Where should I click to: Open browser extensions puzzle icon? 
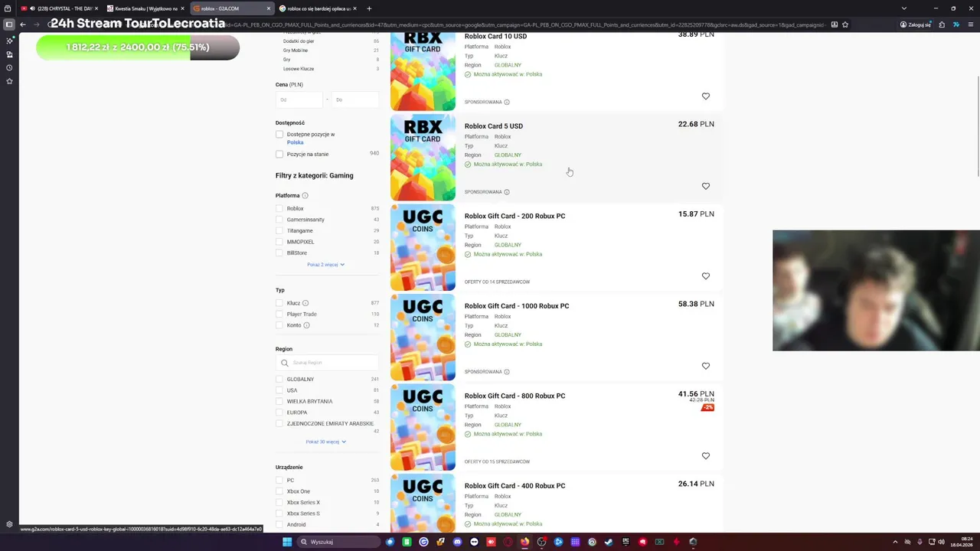click(x=942, y=24)
